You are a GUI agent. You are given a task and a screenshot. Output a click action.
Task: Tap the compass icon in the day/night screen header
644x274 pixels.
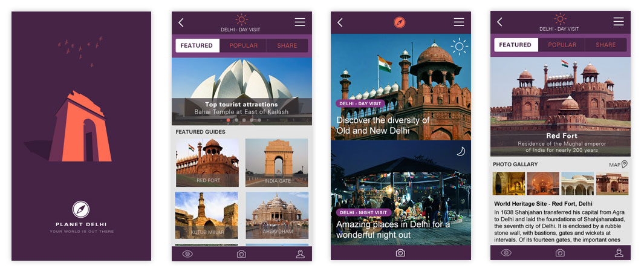pos(400,22)
